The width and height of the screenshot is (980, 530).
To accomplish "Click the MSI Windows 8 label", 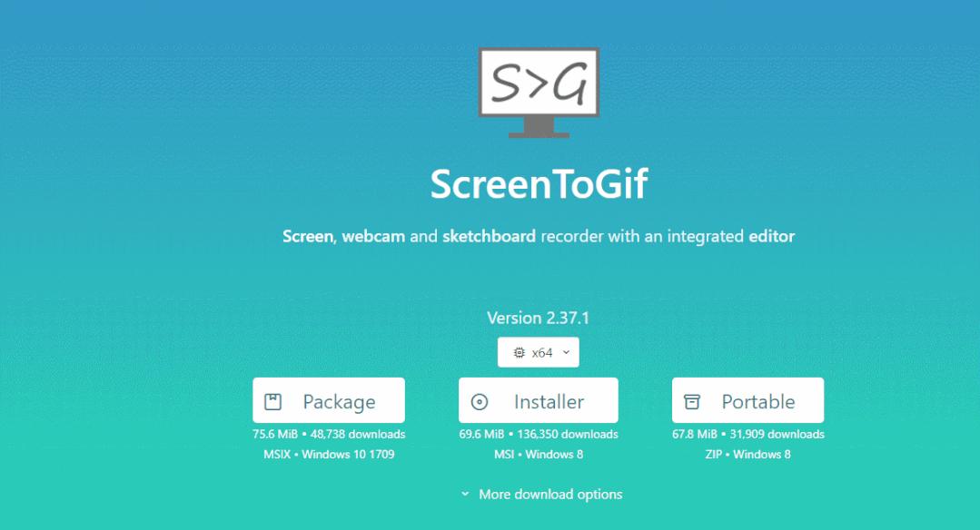I will [x=538, y=454].
